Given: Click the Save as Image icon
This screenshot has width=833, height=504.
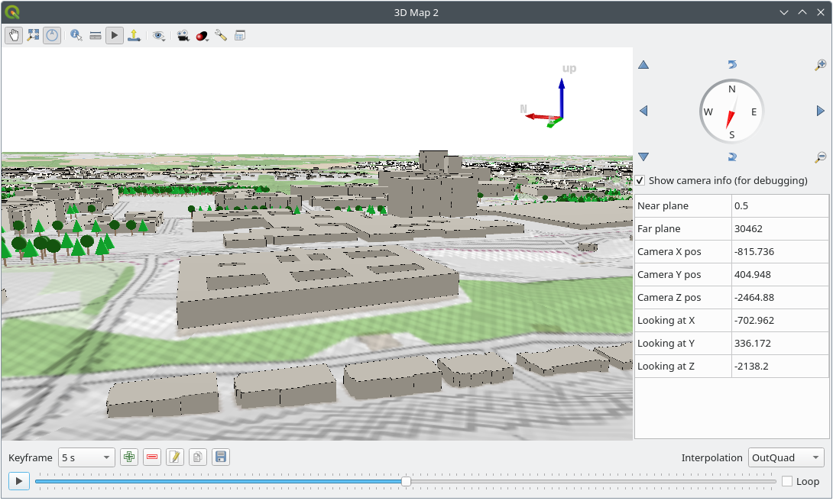Looking at the screenshot, I should [x=135, y=35].
